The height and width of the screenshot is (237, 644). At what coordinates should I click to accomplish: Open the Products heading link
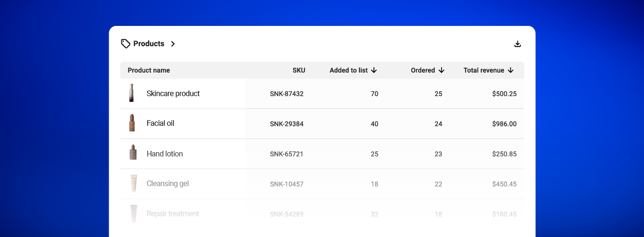(149, 44)
